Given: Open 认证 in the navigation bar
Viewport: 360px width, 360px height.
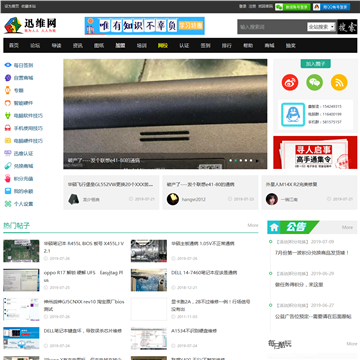Looking at the screenshot, I should click(184, 46).
